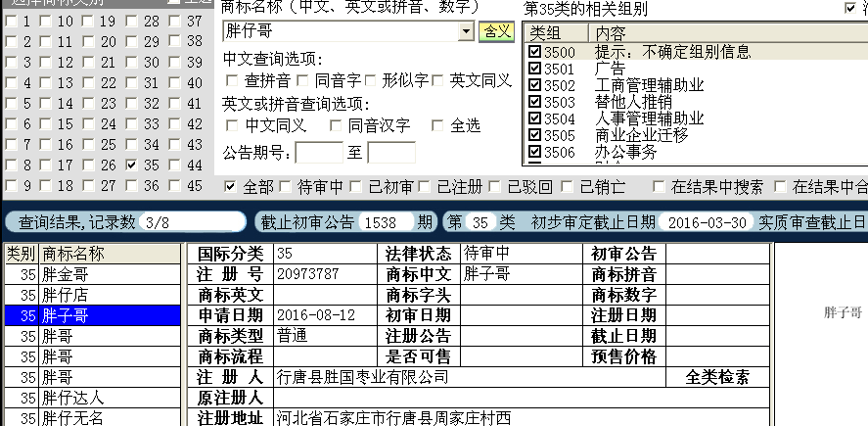Click the application date 2016-08-12
The image size is (868, 426).
click(x=315, y=315)
